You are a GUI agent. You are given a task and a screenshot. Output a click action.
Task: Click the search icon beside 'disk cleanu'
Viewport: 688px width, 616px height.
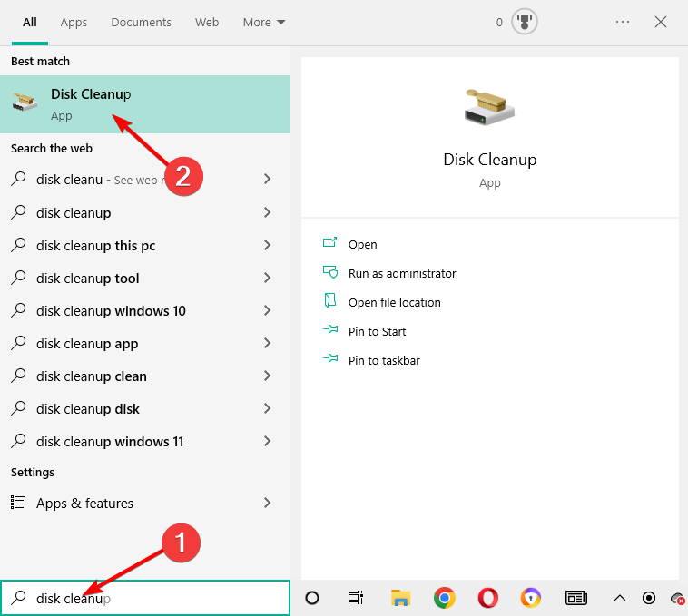pos(18,179)
